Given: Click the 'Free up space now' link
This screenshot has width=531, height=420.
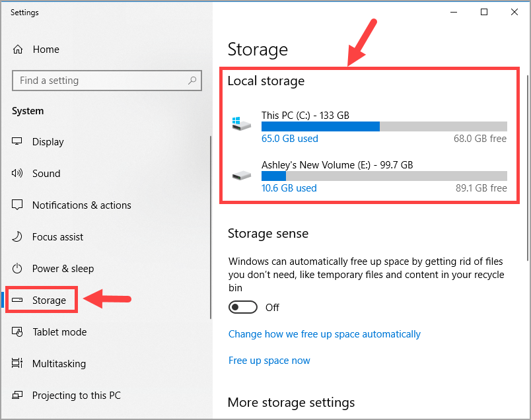Looking at the screenshot, I should click(x=269, y=361).
